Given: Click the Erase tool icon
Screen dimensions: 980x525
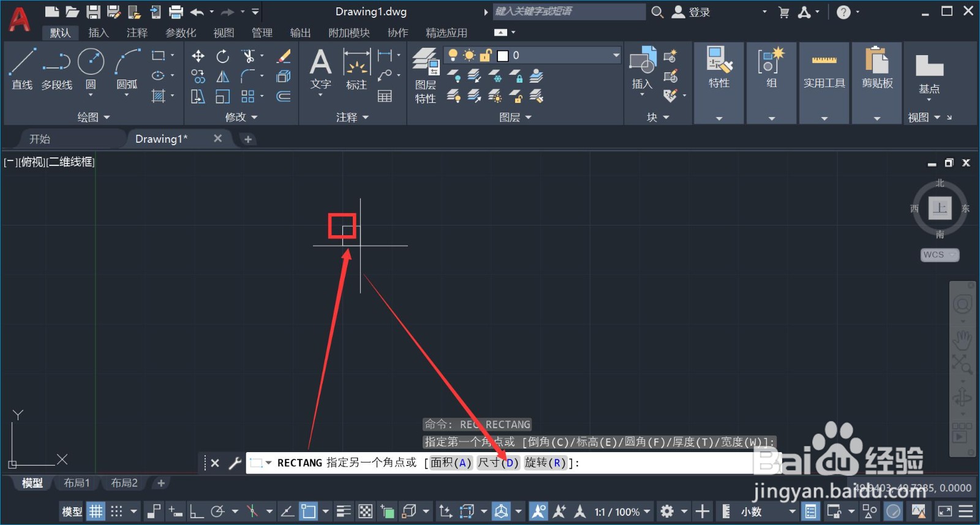Looking at the screenshot, I should 284,56.
